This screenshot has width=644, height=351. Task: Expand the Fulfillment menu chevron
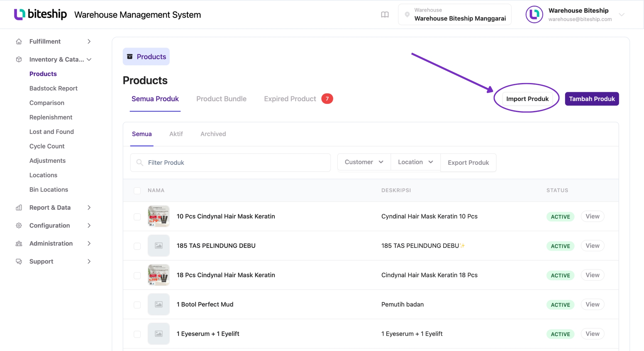pos(89,42)
